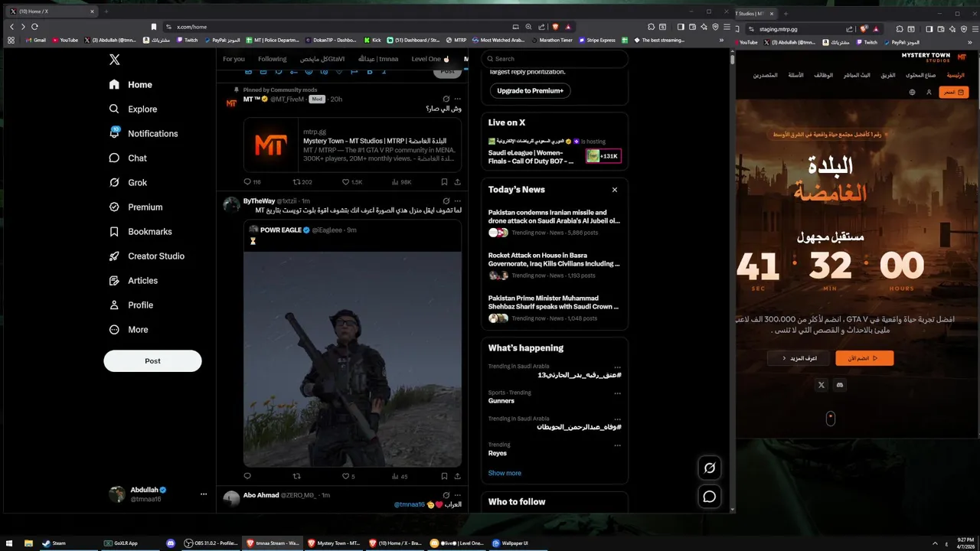Reload the x.com page
Viewport: 980px width, 551px height.
point(34,27)
